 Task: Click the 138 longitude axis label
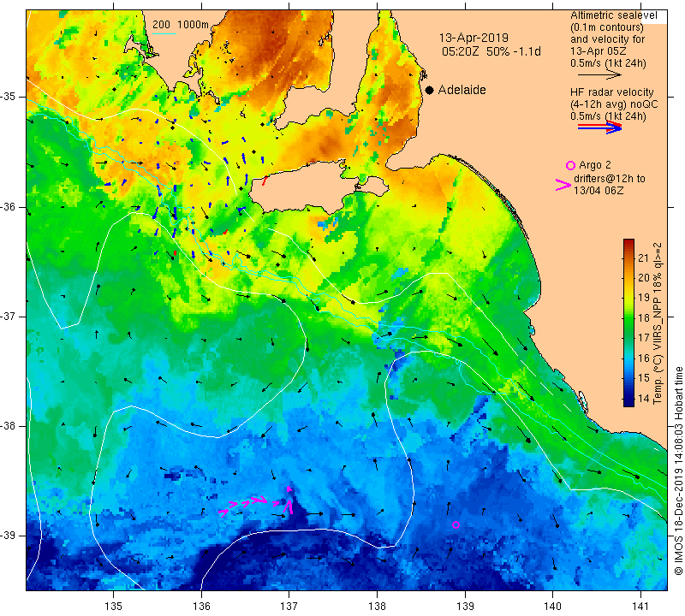377,606
